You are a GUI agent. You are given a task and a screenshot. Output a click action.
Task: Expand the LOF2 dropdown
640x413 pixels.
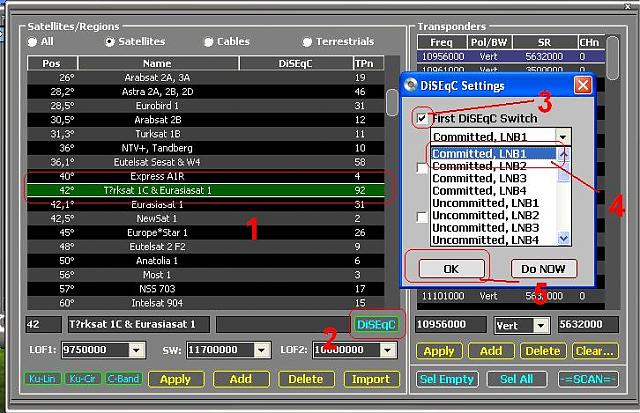[387, 350]
